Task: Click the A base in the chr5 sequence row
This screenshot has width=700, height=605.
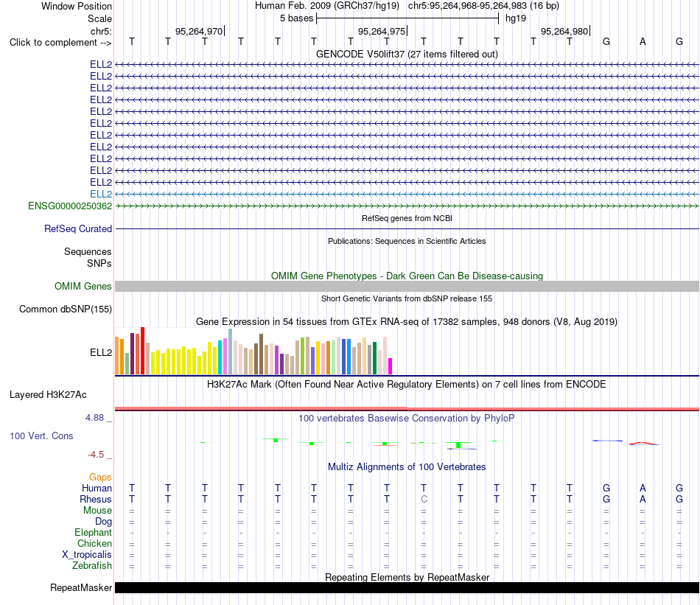Action: [x=643, y=41]
